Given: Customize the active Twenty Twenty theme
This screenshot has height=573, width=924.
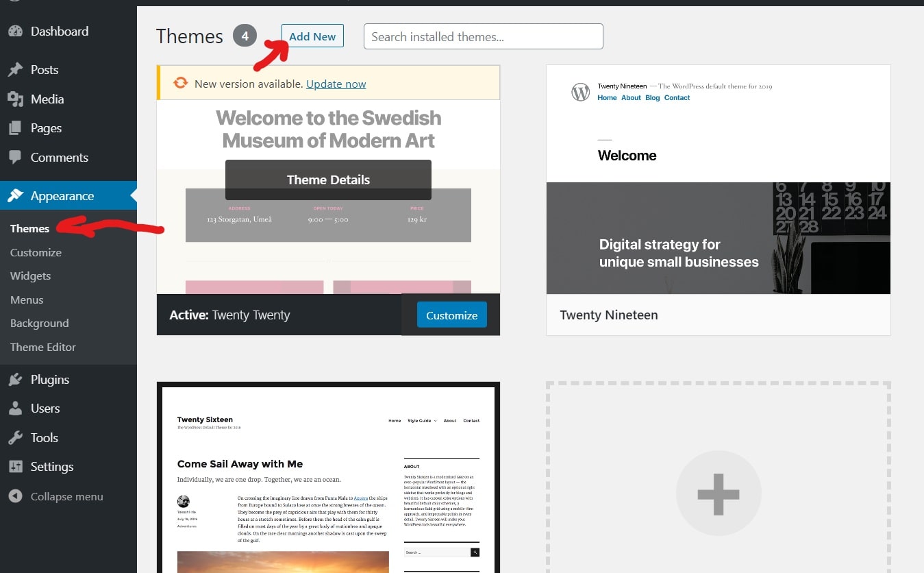Looking at the screenshot, I should tap(451, 315).
